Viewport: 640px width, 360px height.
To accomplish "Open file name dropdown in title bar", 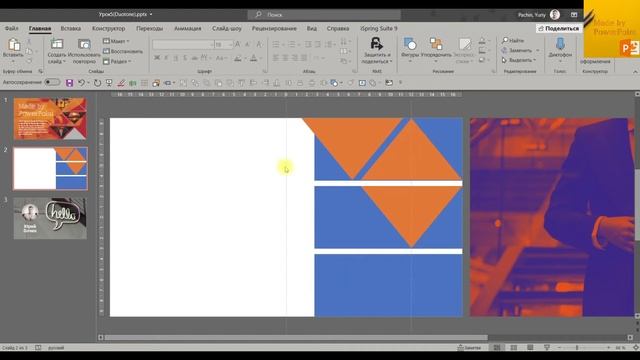I will tap(151, 15).
